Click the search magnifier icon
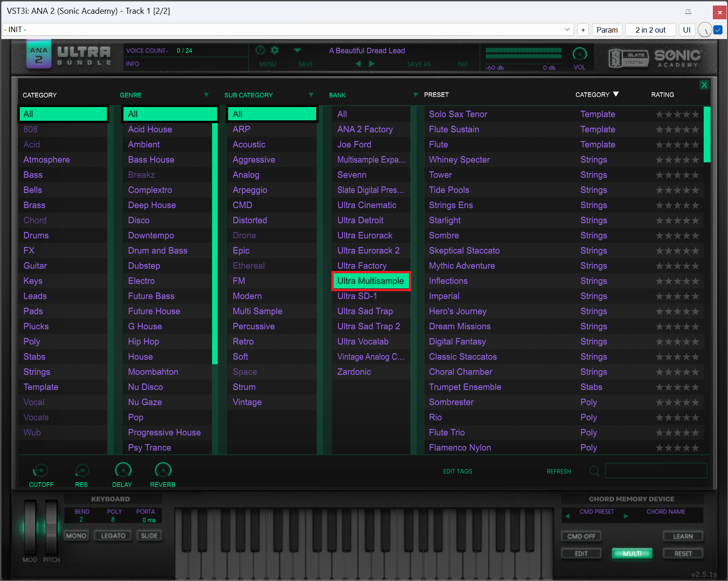Image resolution: width=728 pixels, height=581 pixels. pyautogui.click(x=594, y=471)
